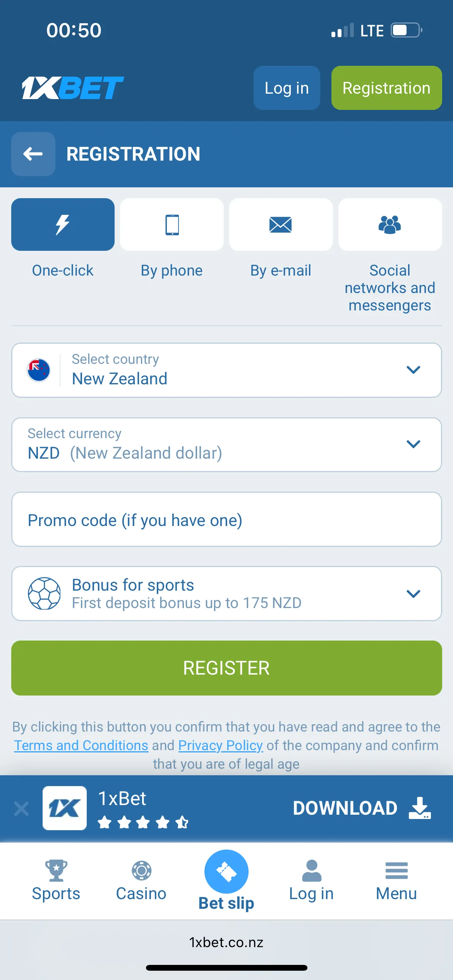Open the Terms and Conditions link
This screenshot has height=980, width=453.
(x=81, y=745)
